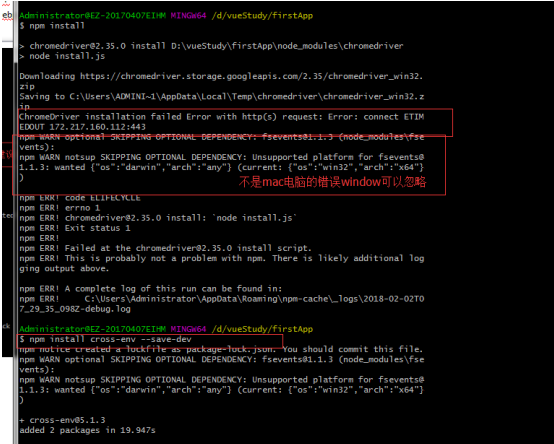Screen dimensions: 554x444
Task: Click the wrapped text "ging output above."
Action: click(64, 269)
